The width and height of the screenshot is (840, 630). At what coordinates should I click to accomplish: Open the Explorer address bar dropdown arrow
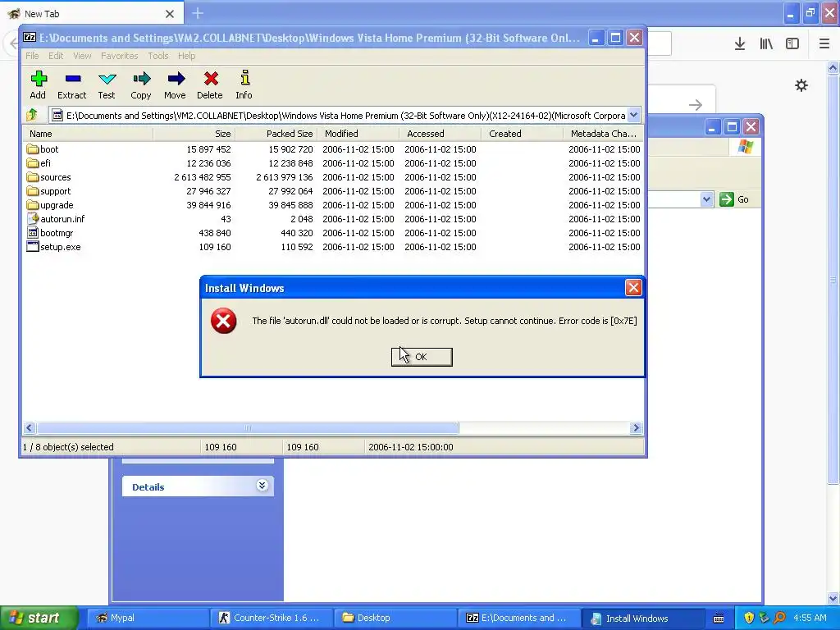(706, 199)
